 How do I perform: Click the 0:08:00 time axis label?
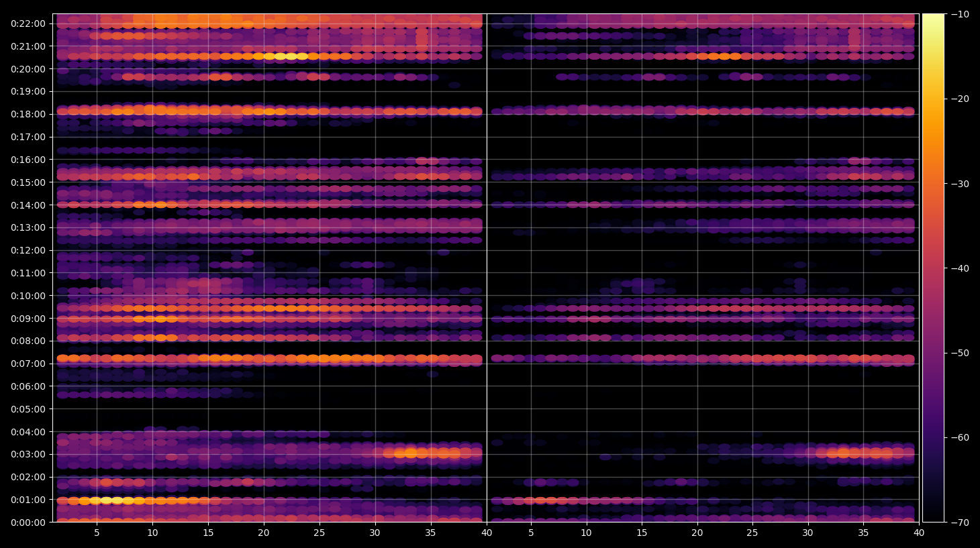tap(28, 341)
